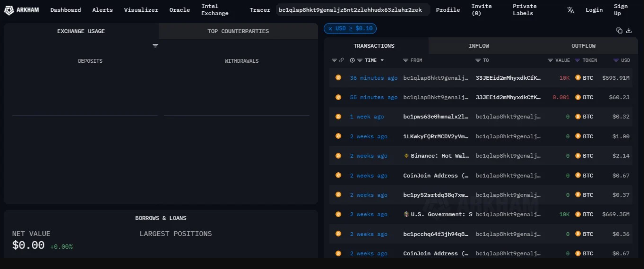Open the Binance: Hot Wallet sender link
The image size is (644, 269).
point(440,156)
